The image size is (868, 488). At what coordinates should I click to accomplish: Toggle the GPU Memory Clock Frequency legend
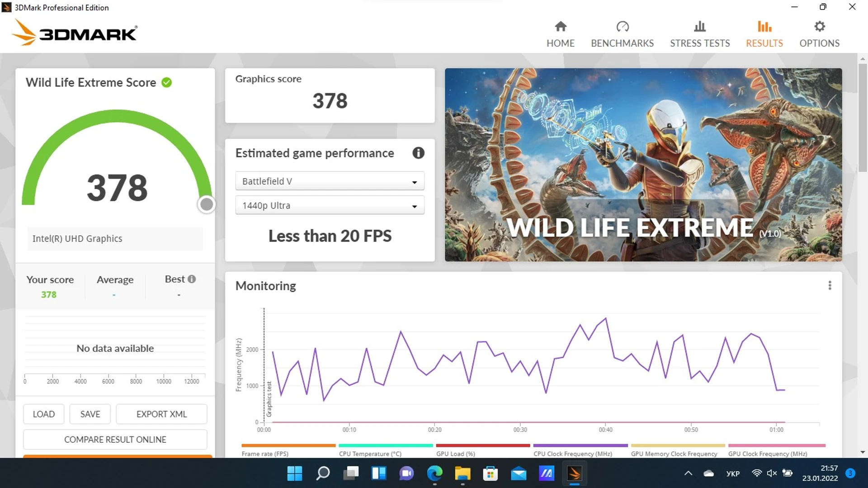(x=678, y=450)
